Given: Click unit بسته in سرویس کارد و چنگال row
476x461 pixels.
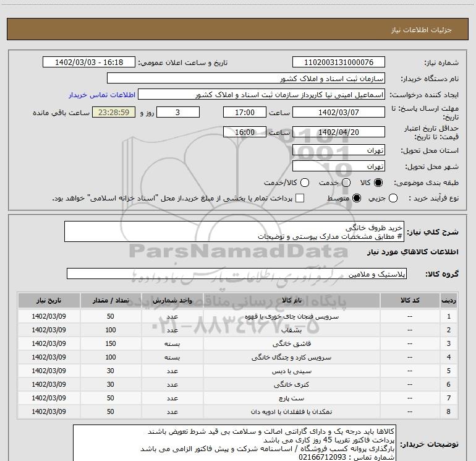Looking at the screenshot, I should point(172,358).
